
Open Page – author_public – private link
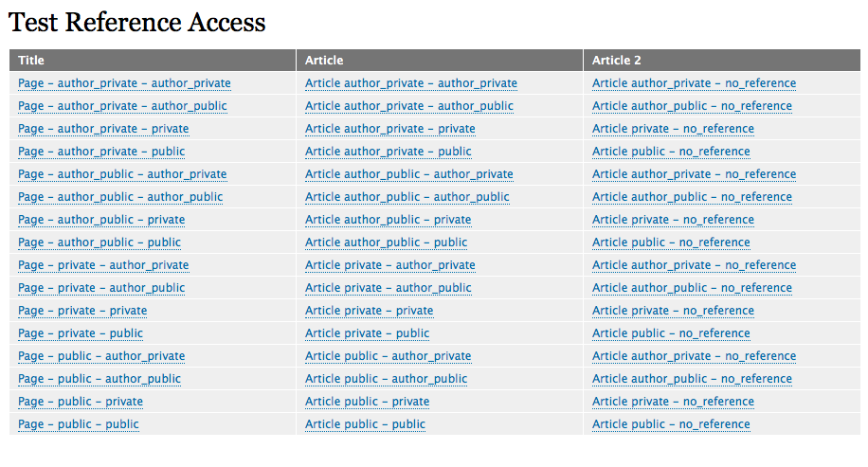[101, 220]
